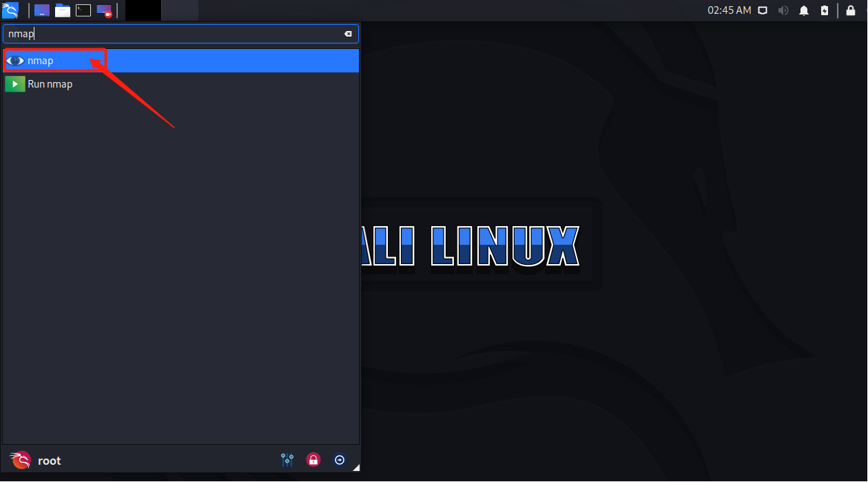Image resolution: width=868 pixels, height=482 pixels.
Task: Launch the screen recorder panel icon
Action: 104,10
